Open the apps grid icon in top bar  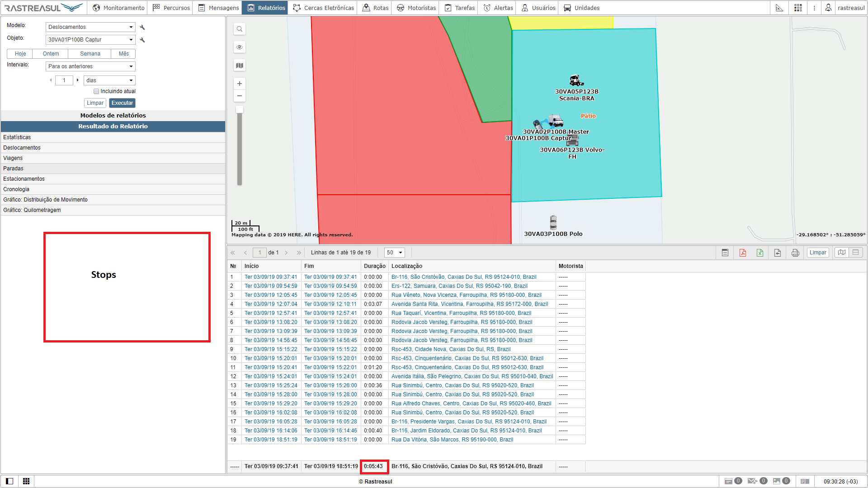[798, 8]
